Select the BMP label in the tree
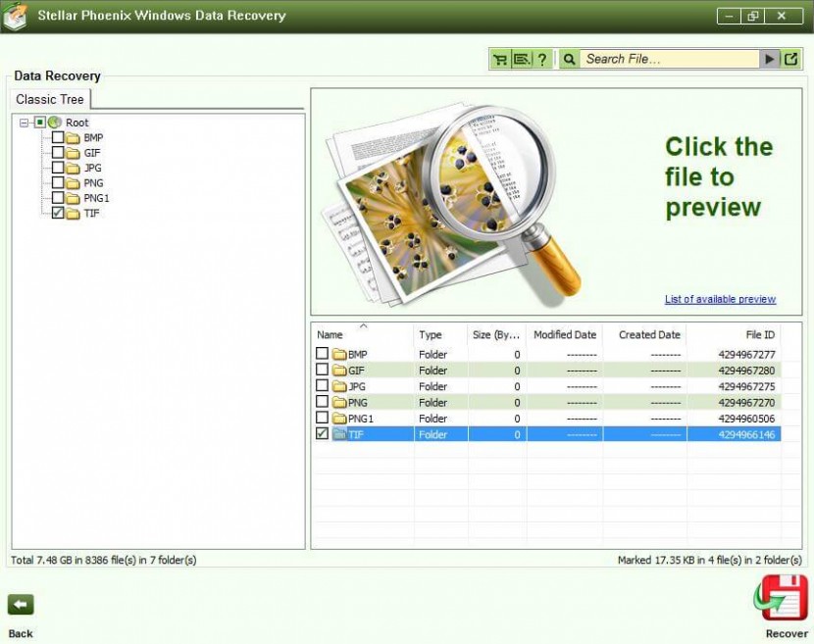This screenshot has height=644, width=814. tap(93, 138)
